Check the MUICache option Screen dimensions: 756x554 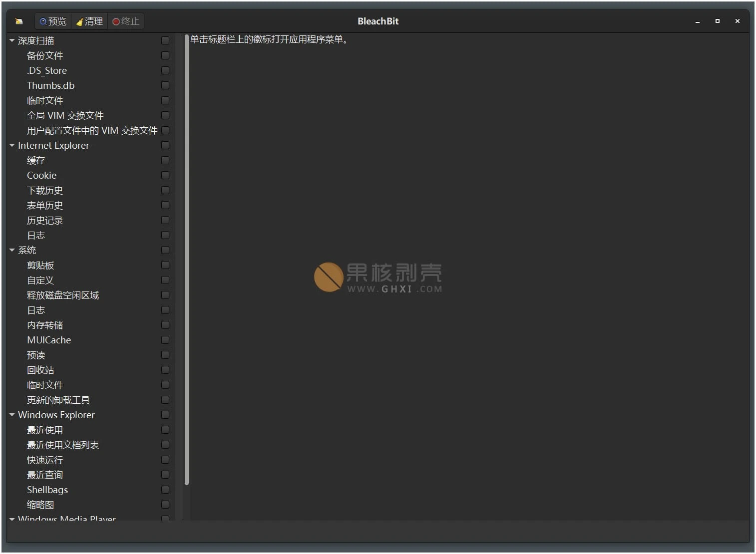(x=165, y=340)
